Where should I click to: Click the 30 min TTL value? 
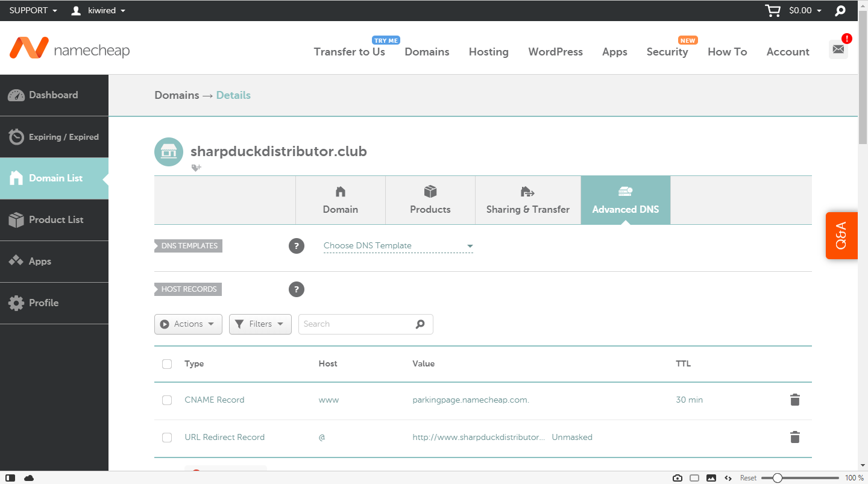[x=689, y=400]
